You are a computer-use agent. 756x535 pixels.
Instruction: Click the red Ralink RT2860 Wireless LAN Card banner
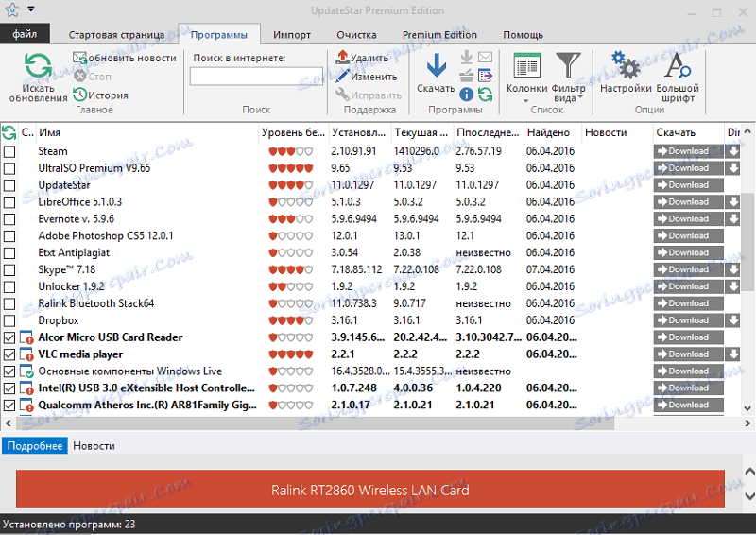370,489
